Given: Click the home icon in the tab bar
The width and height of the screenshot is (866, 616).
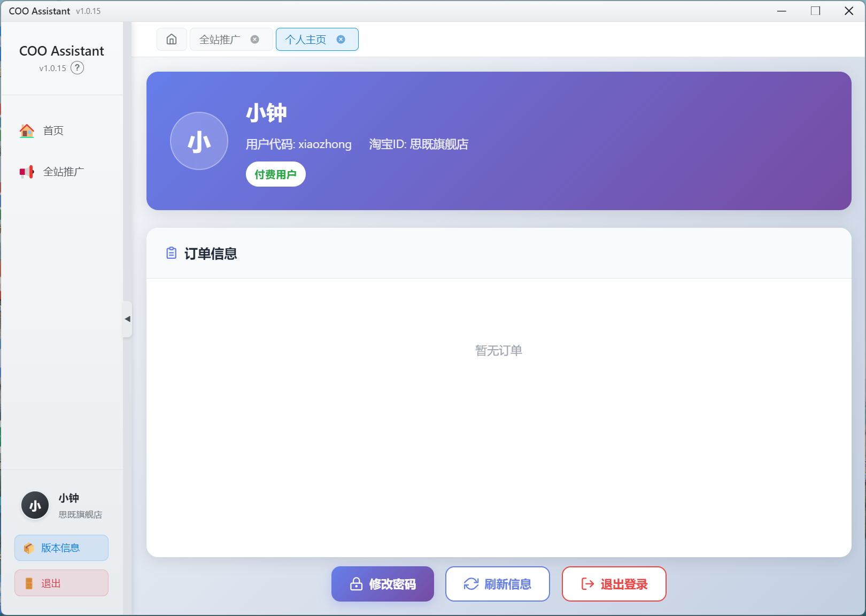Looking at the screenshot, I should tap(171, 39).
